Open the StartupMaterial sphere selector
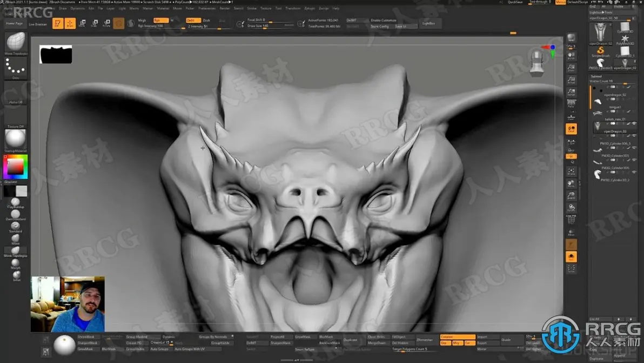The height and width of the screenshot is (363, 644). point(16,140)
